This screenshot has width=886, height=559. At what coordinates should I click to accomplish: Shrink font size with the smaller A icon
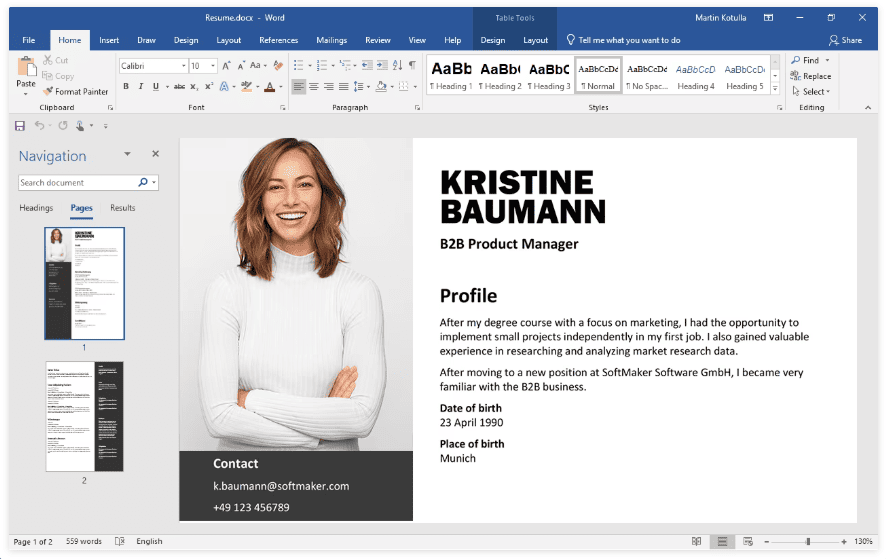click(x=241, y=66)
